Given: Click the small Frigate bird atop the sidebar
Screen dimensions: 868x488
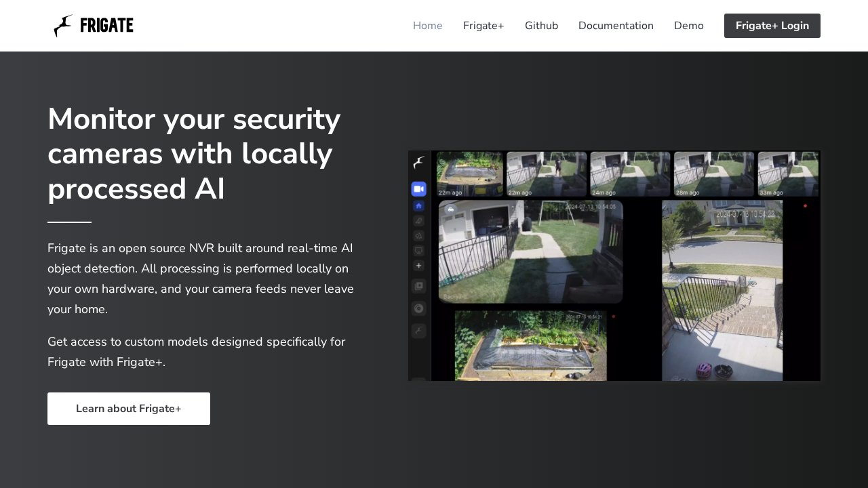Looking at the screenshot, I should (419, 163).
